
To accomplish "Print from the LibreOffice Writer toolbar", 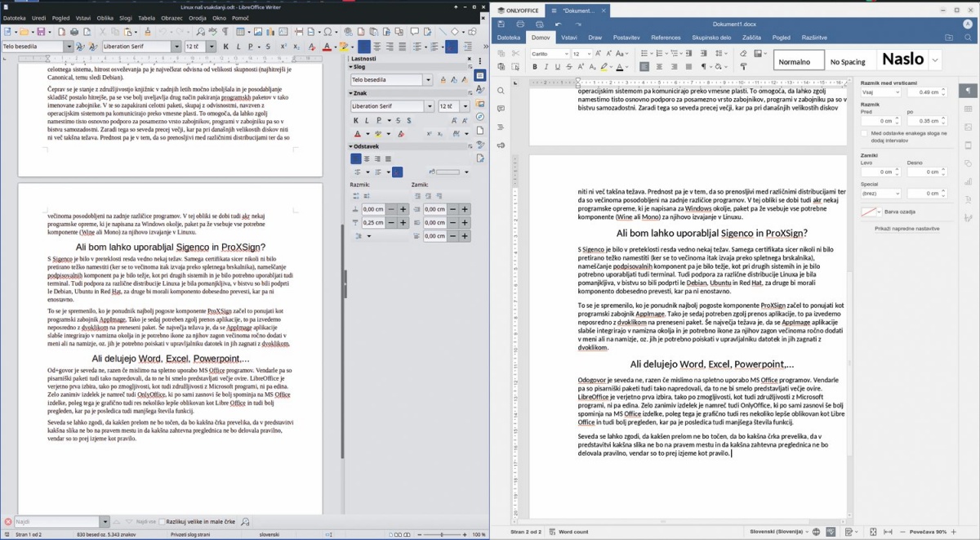I will [x=74, y=32].
